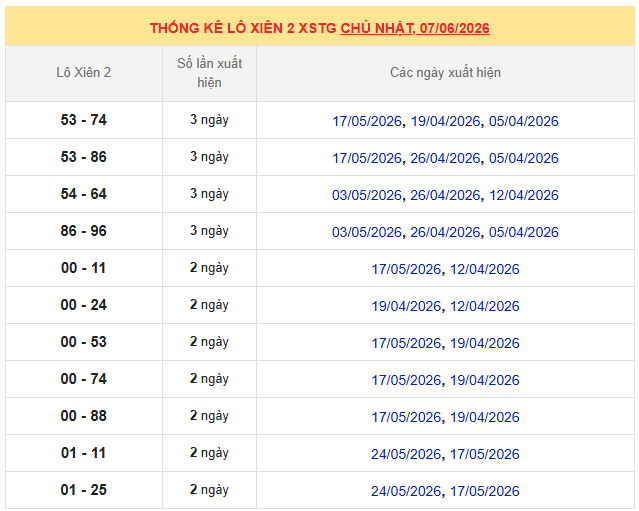The height and width of the screenshot is (511, 639).
Task: Open 05/04/2026 link in 86 - 96 row
Action: pos(524,232)
